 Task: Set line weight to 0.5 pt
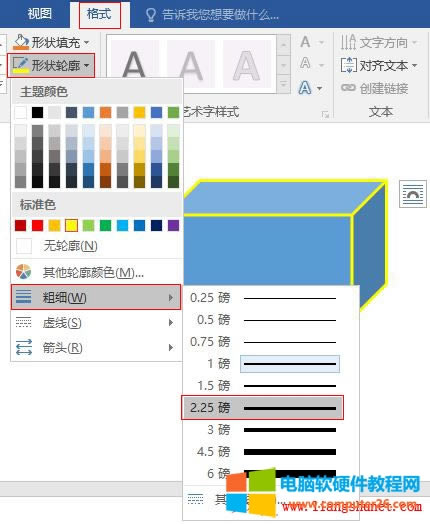pos(263,320)
